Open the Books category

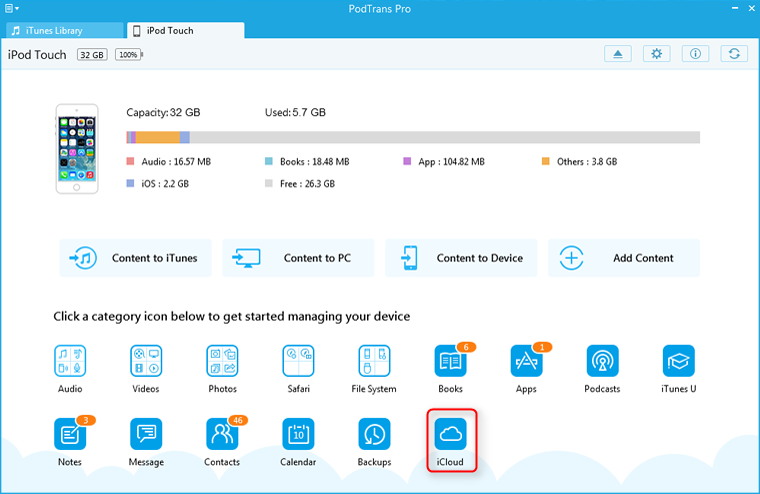point(451,361)
